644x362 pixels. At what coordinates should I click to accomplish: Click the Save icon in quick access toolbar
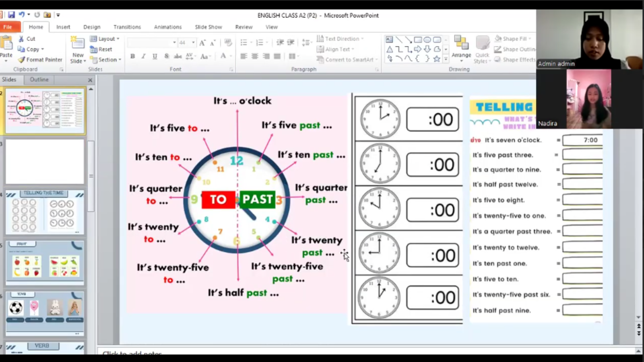(x=11, y=15)
